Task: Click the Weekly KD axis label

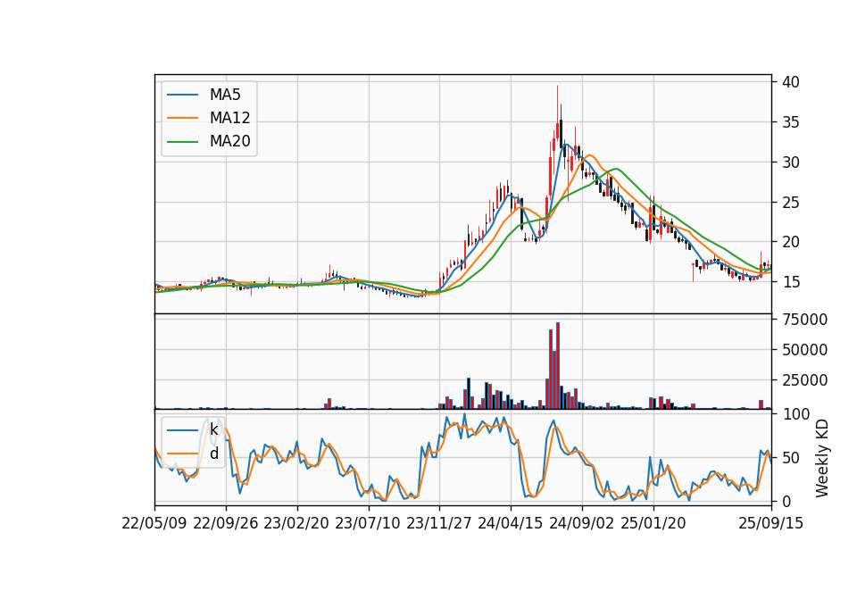Action: (822, 458)
